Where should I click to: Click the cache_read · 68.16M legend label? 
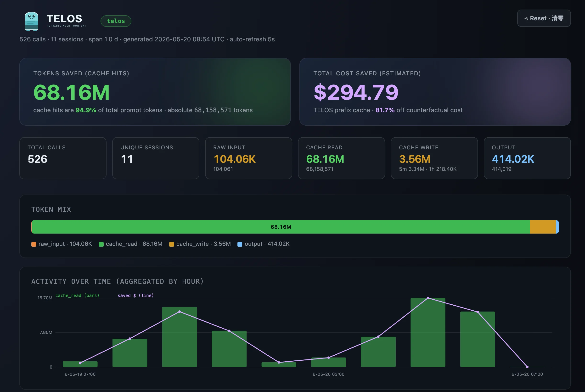[x=134, y=244]
